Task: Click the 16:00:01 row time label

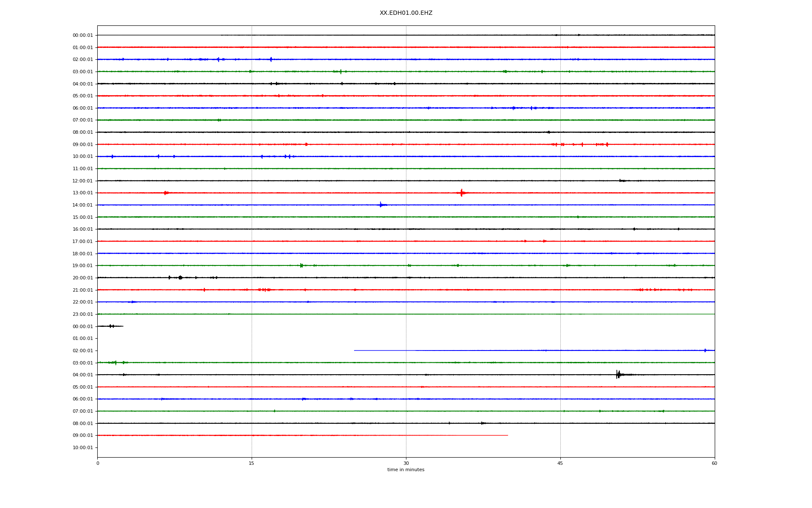Action: [82, 229]
